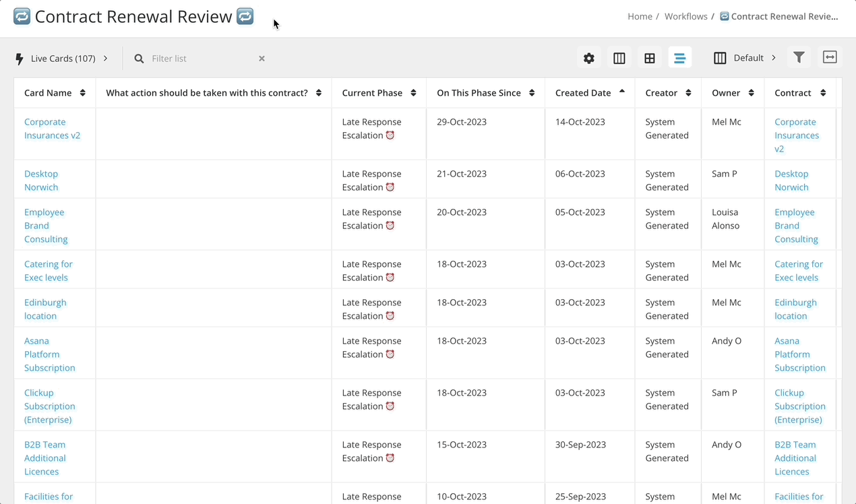Switch to the board column view icon
Screen dimensions: 856x504
[x=619, y=57]
